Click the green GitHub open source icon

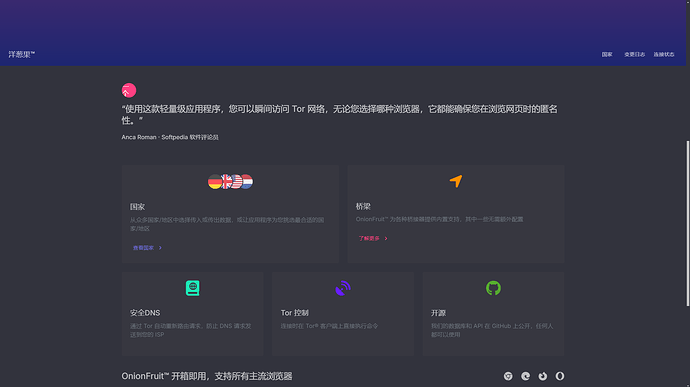pyautogui.click(x=493, y=288)
